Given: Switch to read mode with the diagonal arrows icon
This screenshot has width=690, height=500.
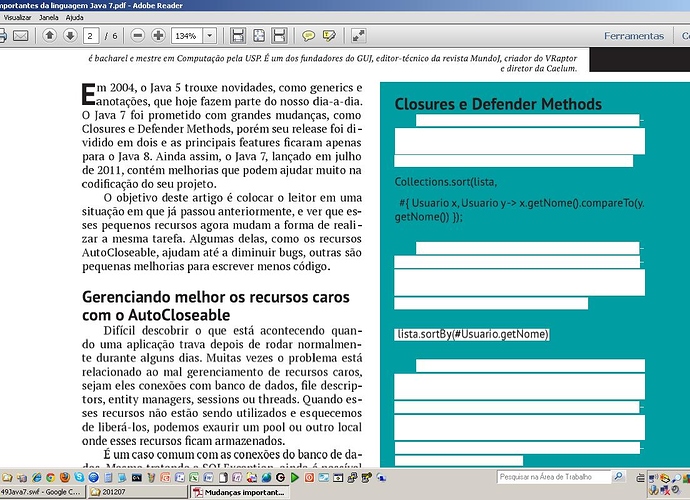Looking at the screenshot, I should 359,36.
